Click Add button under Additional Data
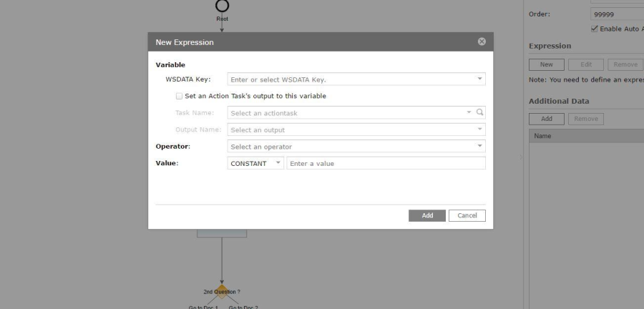The image size is (644, 309). click(547, 118)
